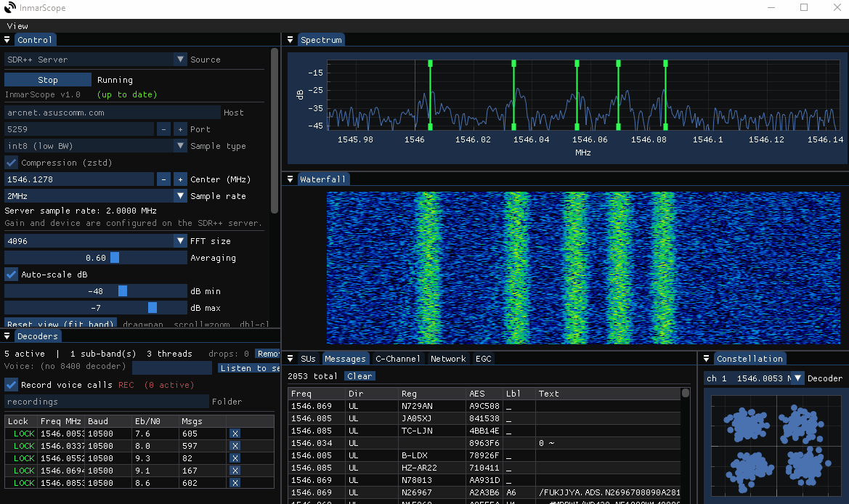
Task: Adjust the Averaging slider
Action: 95,258
